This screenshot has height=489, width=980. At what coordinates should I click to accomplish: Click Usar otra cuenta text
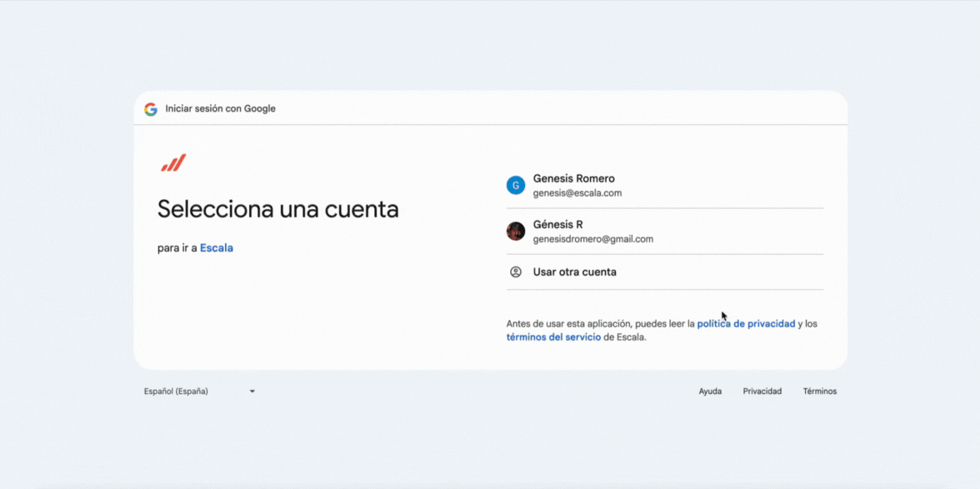[574, 272]
